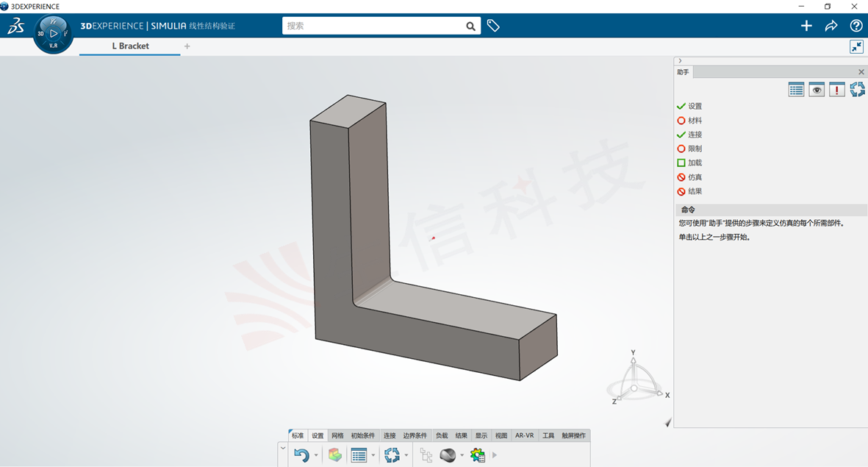Click the 设置 step in assistant
Viewport: 868px width, 467px height.
(x=689, y=106)
